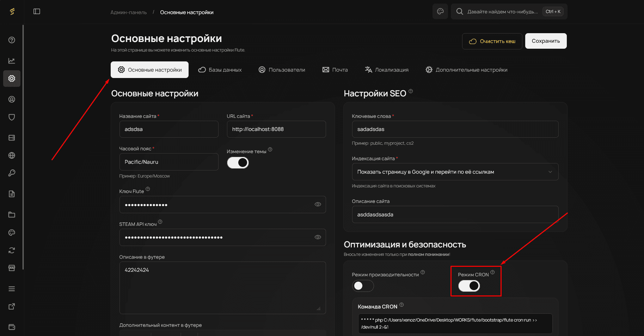Toggle the collapse sidebar icon
644x336 pixels.
(x=36, y=11)
